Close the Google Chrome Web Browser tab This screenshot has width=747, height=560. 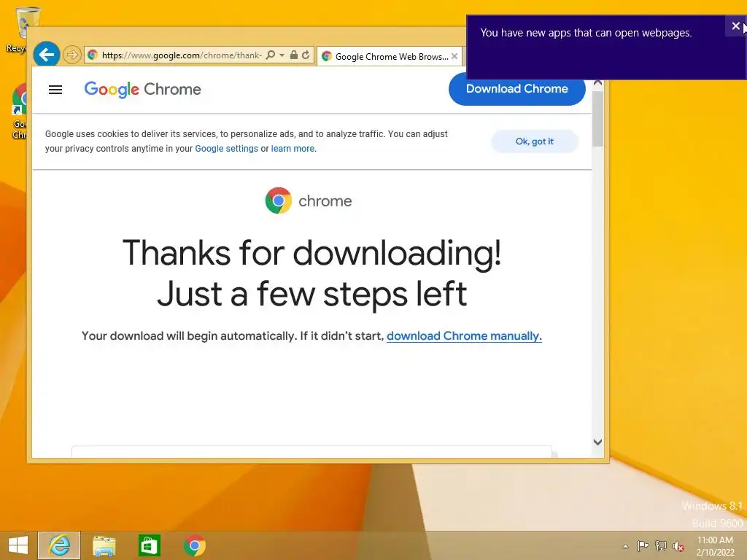tap(454, 56)
